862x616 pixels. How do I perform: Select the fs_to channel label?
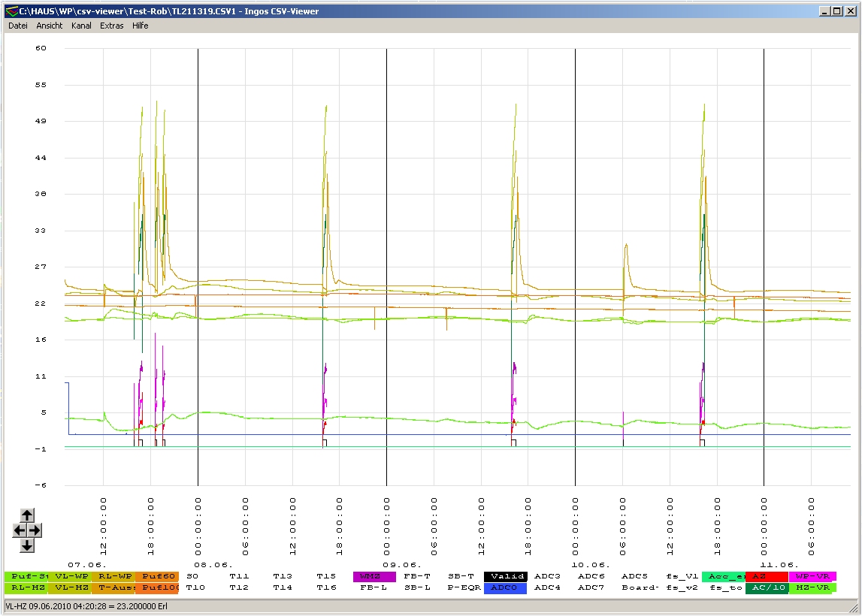pos(726,587)
